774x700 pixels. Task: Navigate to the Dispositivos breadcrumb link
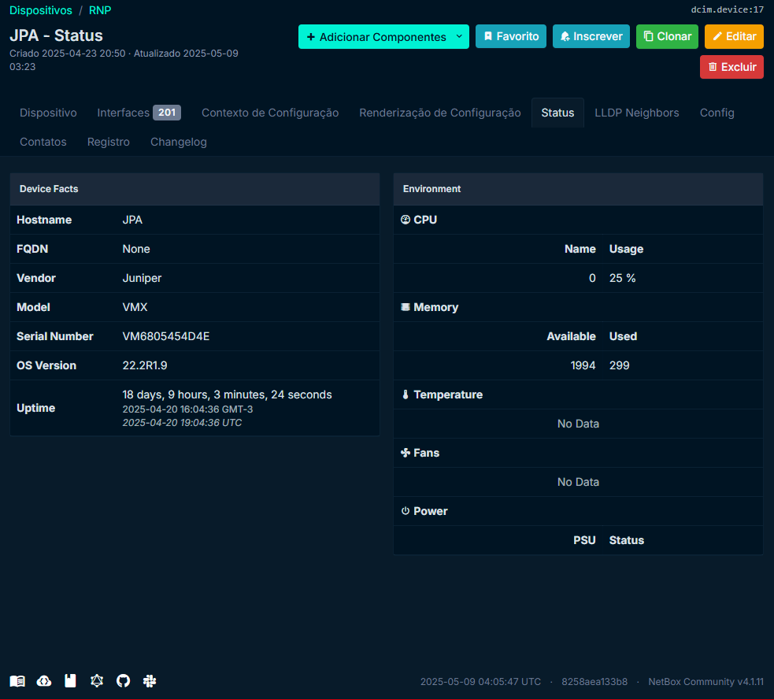40,10
